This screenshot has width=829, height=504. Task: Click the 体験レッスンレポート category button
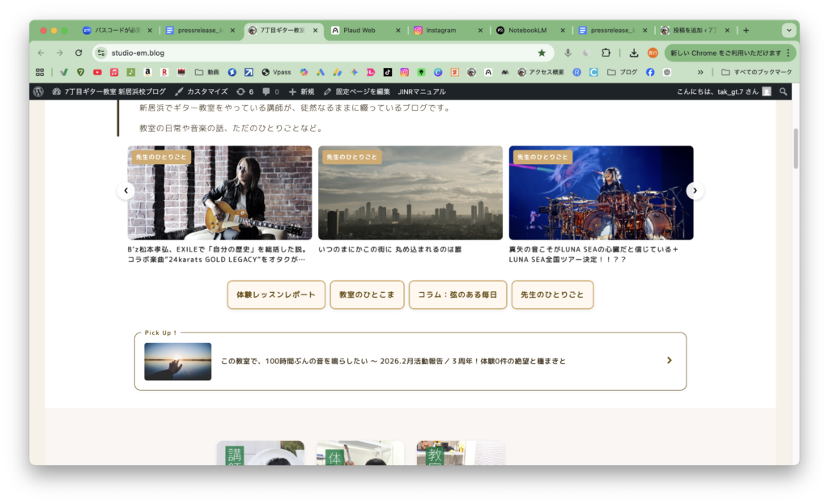[x=276, y=295]
